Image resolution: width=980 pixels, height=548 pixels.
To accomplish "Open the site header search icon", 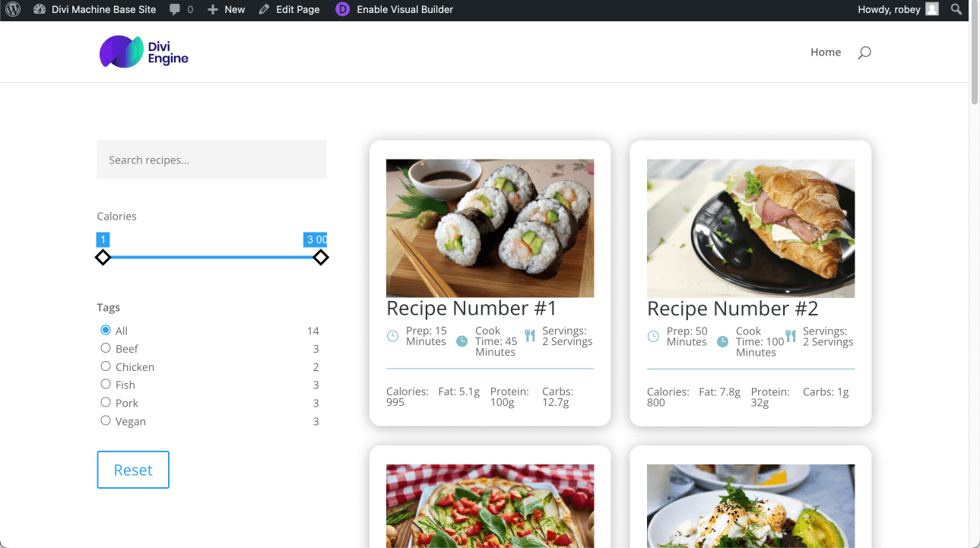I will [x=864, y=52].
